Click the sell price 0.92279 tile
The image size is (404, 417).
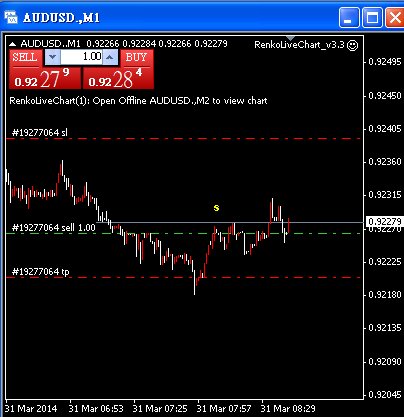coord(45,78)
